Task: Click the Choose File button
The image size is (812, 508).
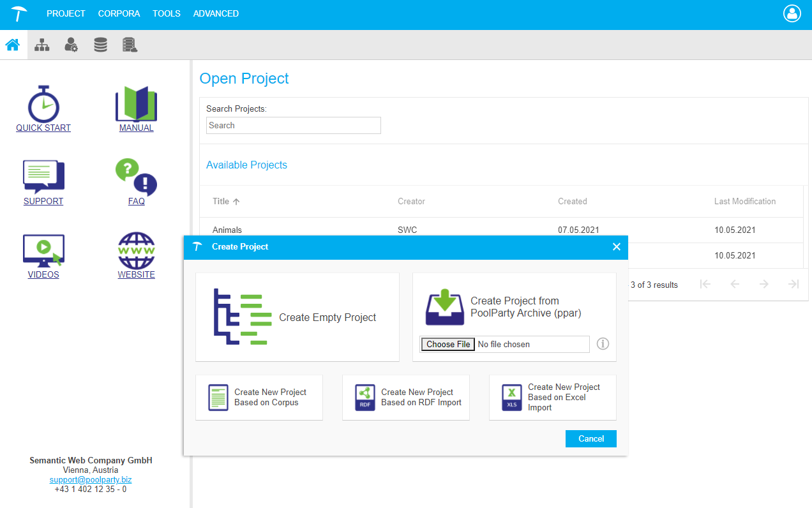Action: tap(448, 345)
